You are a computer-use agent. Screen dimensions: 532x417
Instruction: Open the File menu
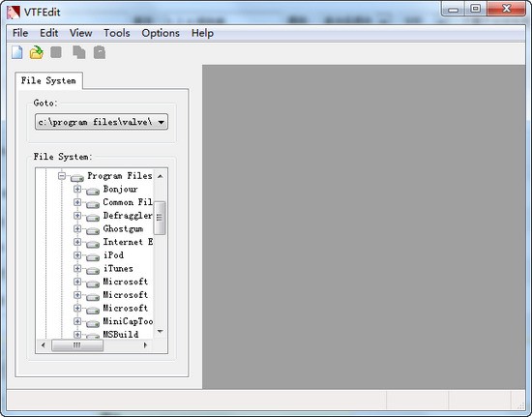pyautogui.click(x=20, y=33)
